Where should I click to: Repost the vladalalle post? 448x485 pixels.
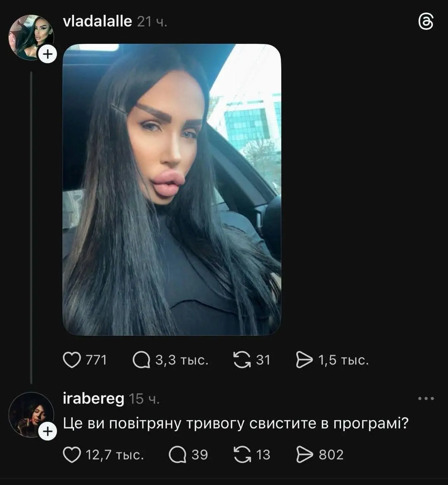pos(242,360)
